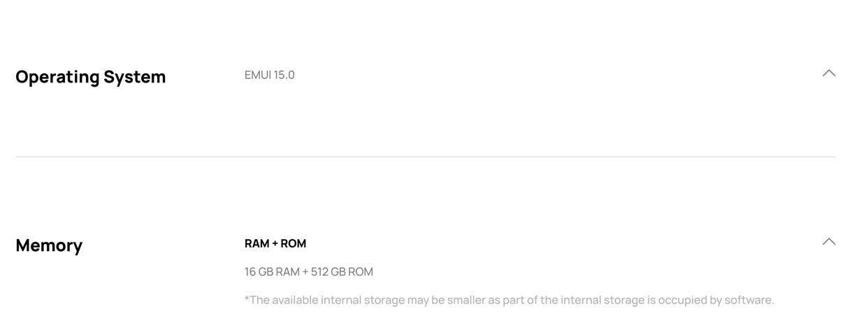Image resolution: width=868 pixels, height=323 pixels.
Task: Select the EMUI 15.0 value text
Action: click(x=270, y=75)
